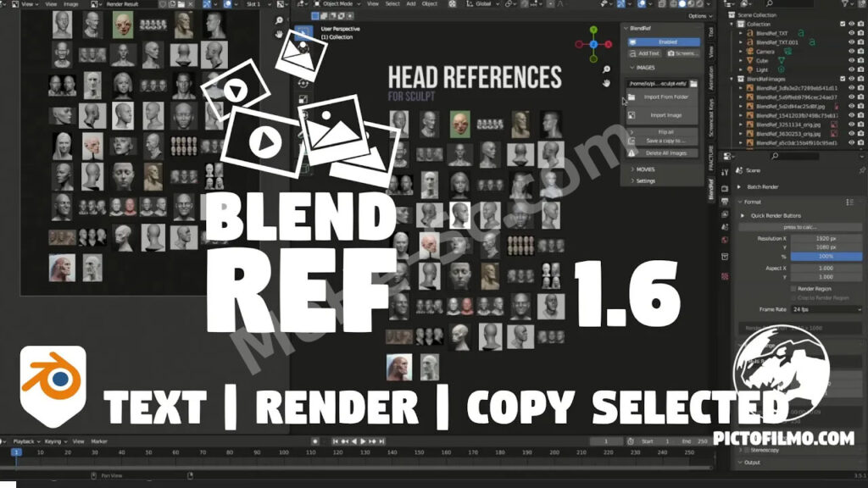868x488 pixels.
Task: Click the zoom magnifier icon in 3D viewport
Action: (x=606, y=68)
